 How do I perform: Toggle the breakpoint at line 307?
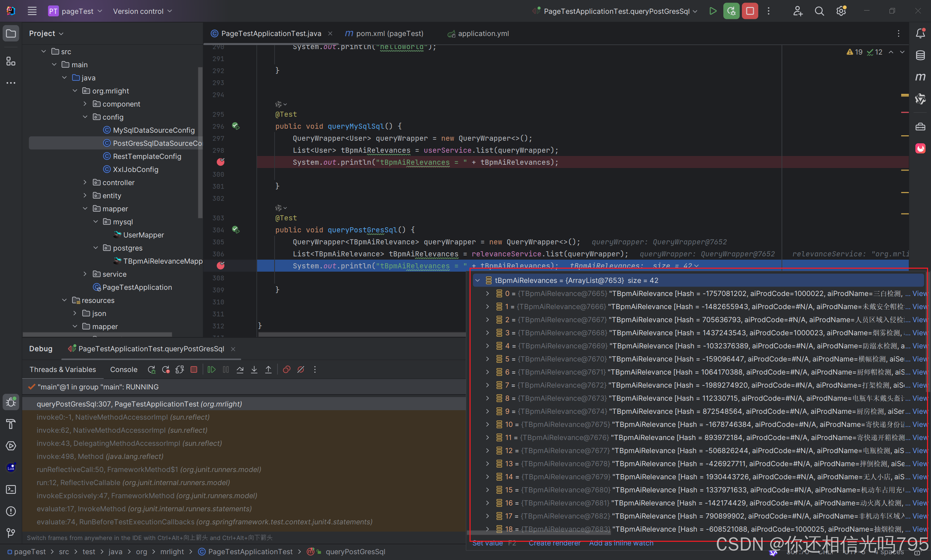point(221,266)
